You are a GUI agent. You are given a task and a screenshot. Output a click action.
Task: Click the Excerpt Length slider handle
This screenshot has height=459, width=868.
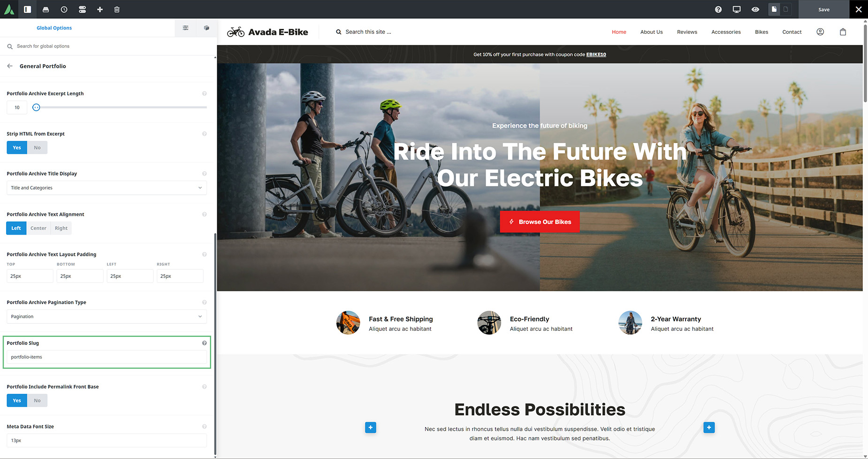[x=36, y=107]
